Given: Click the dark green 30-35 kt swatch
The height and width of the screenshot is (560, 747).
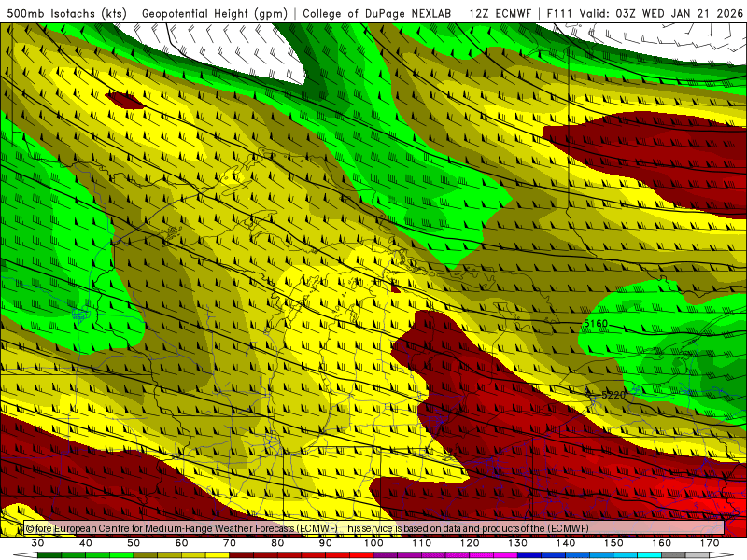Looking at the screenshot, I should [49, 555].
